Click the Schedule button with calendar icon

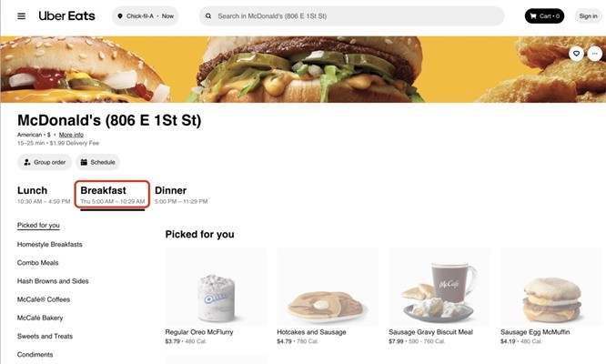pyautogui.click(x=97, y=162)
